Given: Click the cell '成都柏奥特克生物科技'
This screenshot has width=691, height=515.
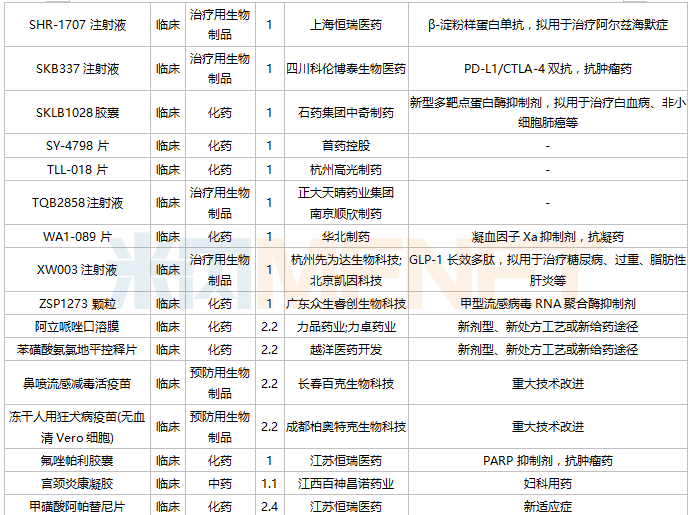Looking at the screenshot, I should coord(346,426).
